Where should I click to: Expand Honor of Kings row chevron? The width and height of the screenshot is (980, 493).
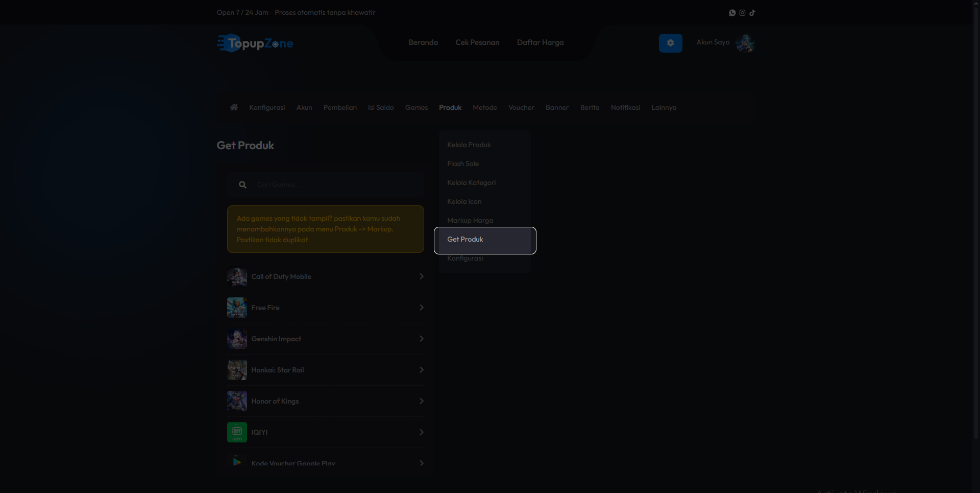point(421,401)
